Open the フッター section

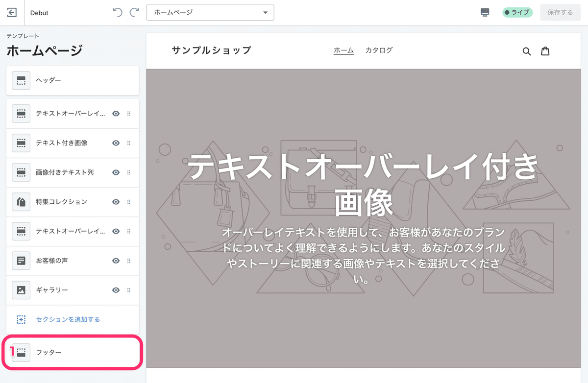[x=73, y=352]
